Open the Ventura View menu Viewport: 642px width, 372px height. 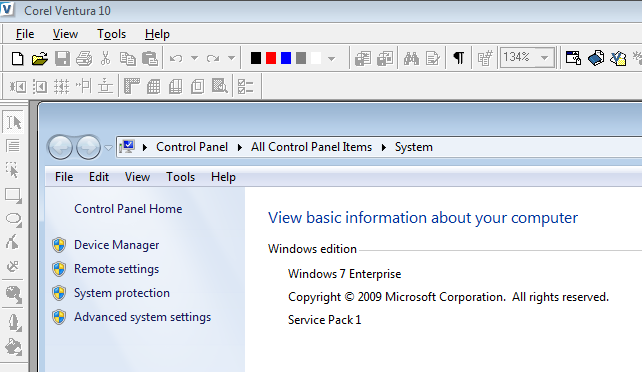tap(65, 34)
